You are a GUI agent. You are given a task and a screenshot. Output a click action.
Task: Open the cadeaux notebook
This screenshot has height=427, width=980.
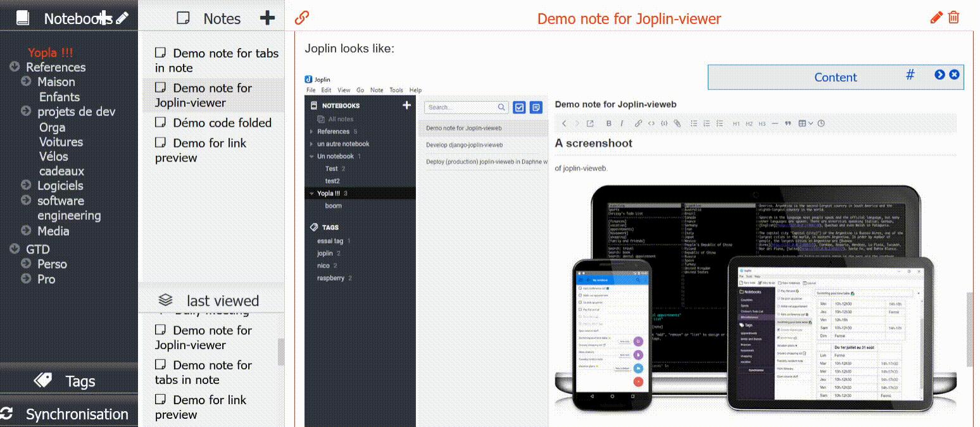(x=61, y=171)
